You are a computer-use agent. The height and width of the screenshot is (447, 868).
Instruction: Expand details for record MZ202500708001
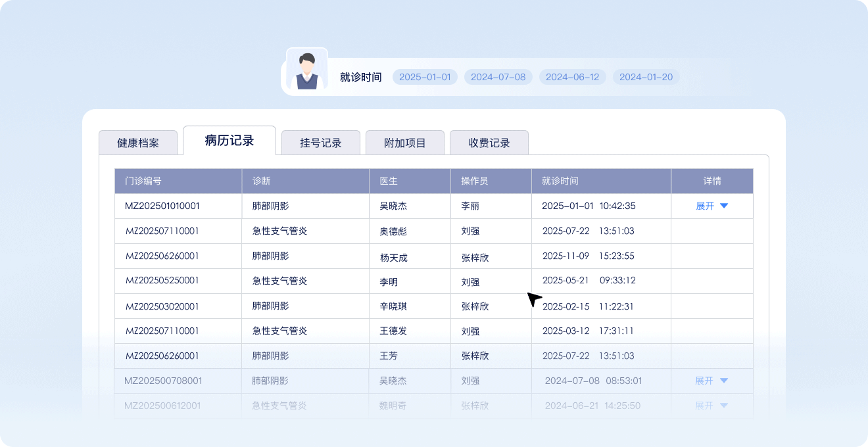tap(711, 381)
